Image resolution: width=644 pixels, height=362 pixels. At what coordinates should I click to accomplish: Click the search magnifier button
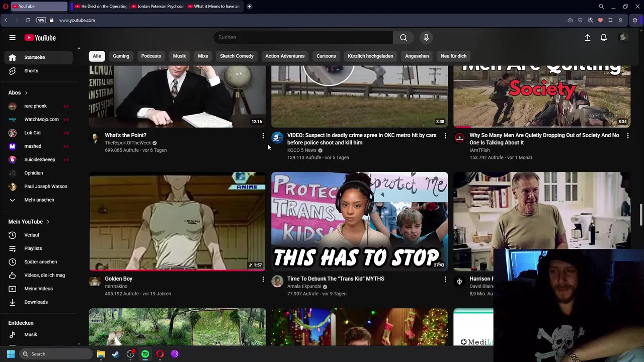click(x=403, y=37)
